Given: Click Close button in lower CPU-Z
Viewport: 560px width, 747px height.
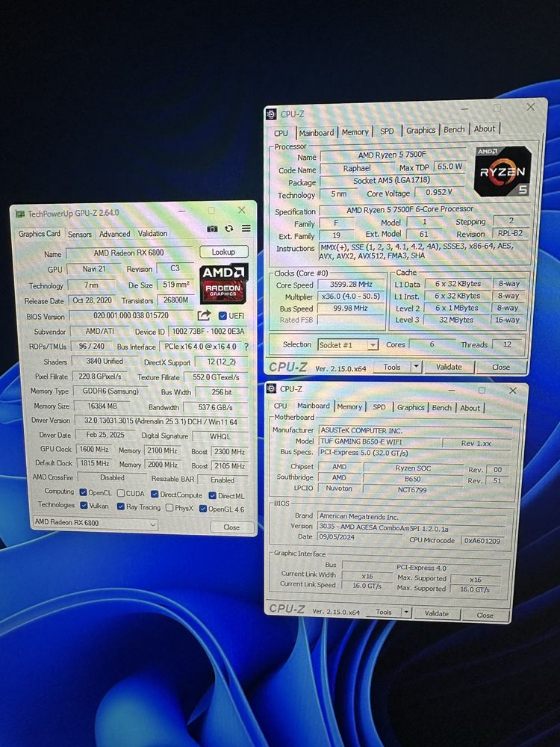Looking at the screenshot, I should 485,615.
